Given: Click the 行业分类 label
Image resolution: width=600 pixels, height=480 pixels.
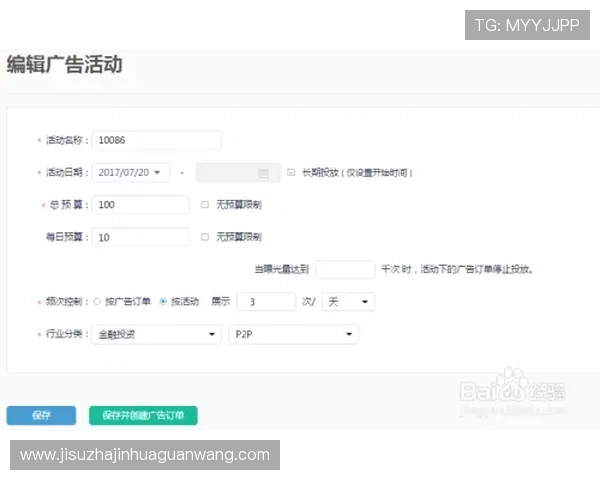Looking at the screenshot, I should point(64,334).
